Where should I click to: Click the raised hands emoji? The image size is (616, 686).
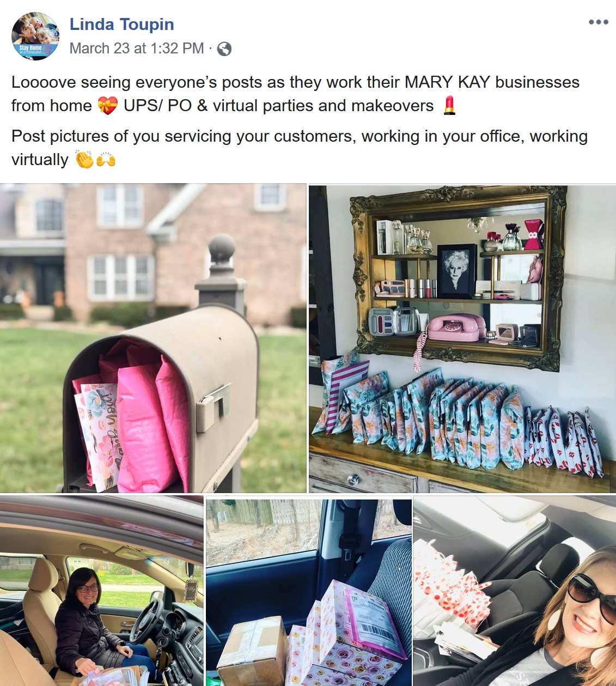[106, 159]
